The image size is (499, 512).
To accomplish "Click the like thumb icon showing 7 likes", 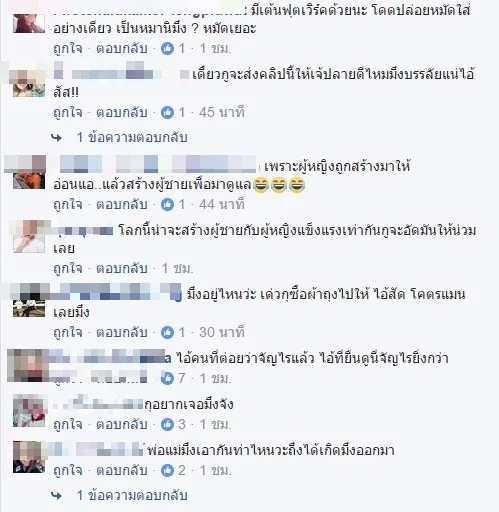I will coord(167,378).
